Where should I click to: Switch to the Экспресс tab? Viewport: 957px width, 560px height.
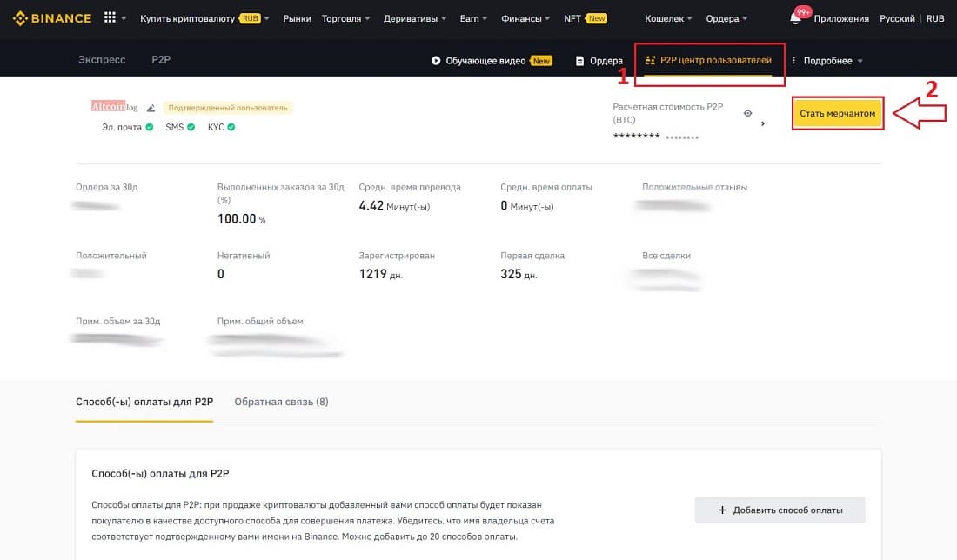pyautogui.click(x=102, y=60)
